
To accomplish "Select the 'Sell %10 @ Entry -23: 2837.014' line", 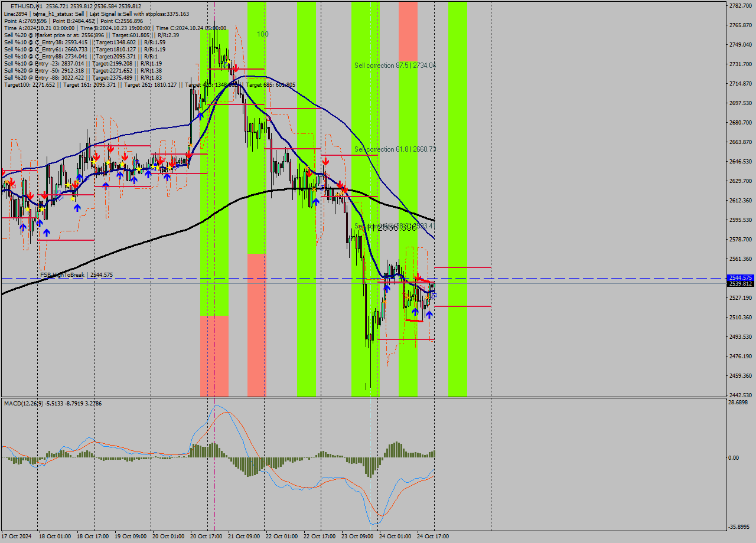I will pyautogui.click(x=83, y=63).
